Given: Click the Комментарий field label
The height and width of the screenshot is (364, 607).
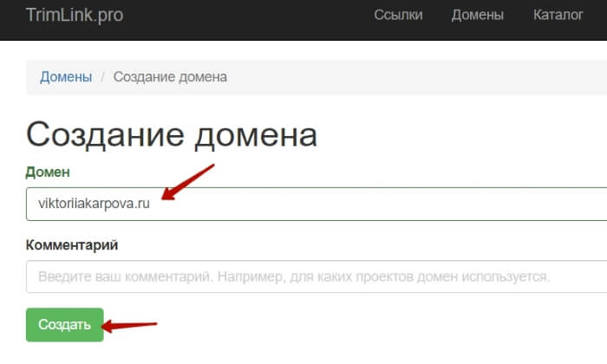Looking at the screenshot, I should 72,244.
